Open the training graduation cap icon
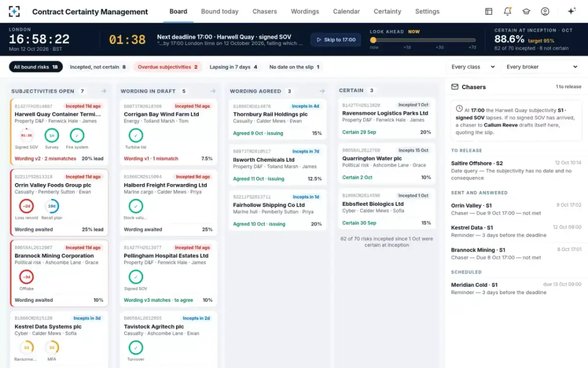The width and height of the screenshot is (588, 368). (526, 11)
